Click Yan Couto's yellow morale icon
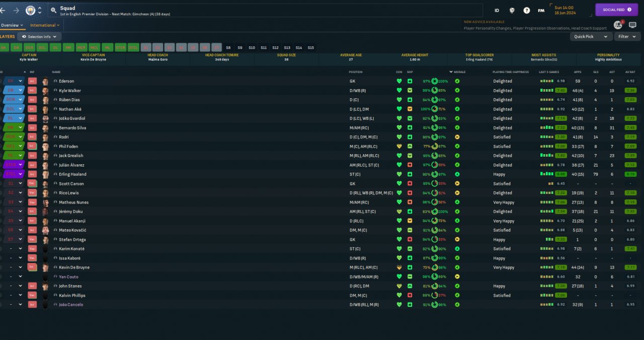This screenshot has width=644, height=340. [457, 277]
